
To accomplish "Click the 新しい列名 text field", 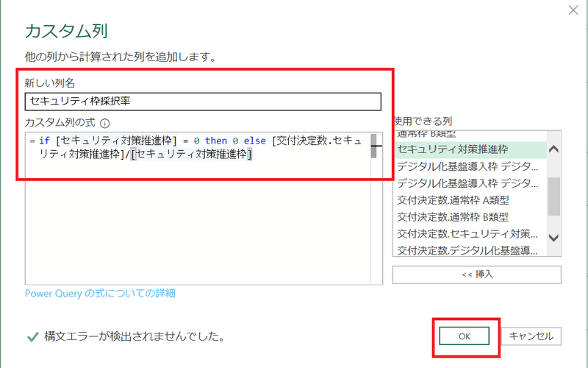I will tap(202, 102).
